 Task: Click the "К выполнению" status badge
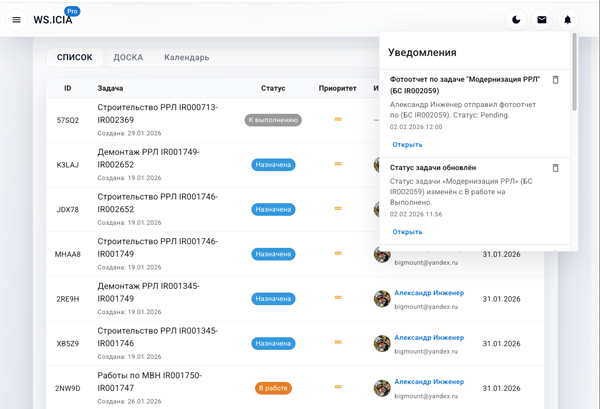pos(273,120)
